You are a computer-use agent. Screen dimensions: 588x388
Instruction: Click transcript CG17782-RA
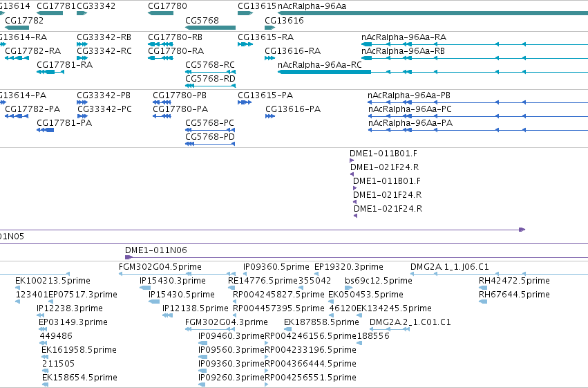[32, 50]
